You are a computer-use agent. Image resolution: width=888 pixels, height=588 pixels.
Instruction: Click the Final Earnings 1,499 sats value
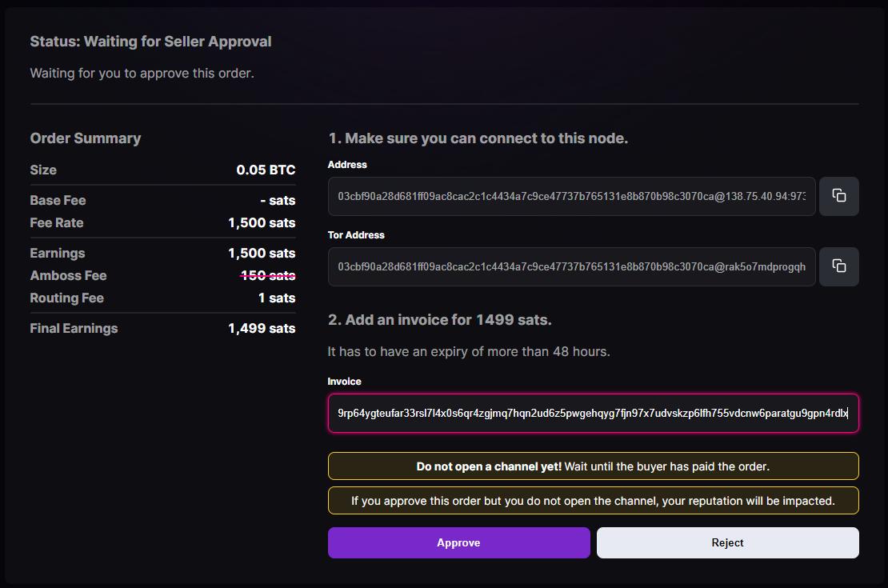pyautogui.click(x=262, y=328)
